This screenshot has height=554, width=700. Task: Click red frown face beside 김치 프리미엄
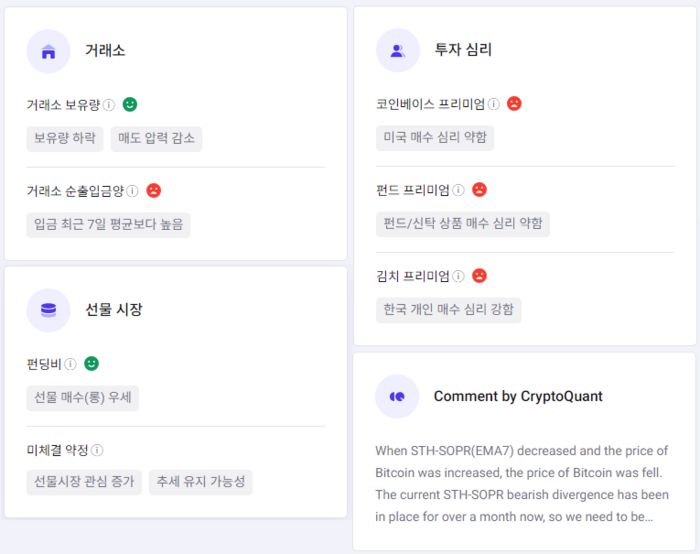point(480,275)
